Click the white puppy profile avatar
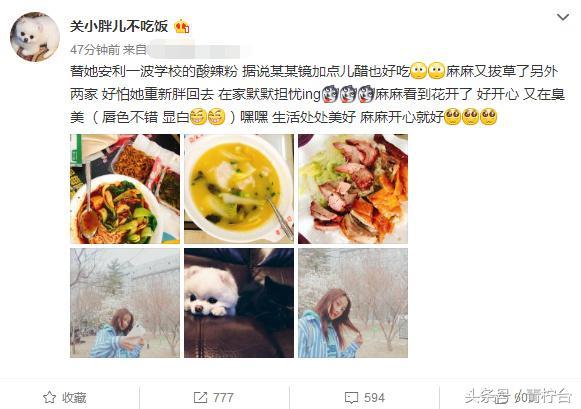Viewport: 581px width, 409px height. tap(34, 37)
